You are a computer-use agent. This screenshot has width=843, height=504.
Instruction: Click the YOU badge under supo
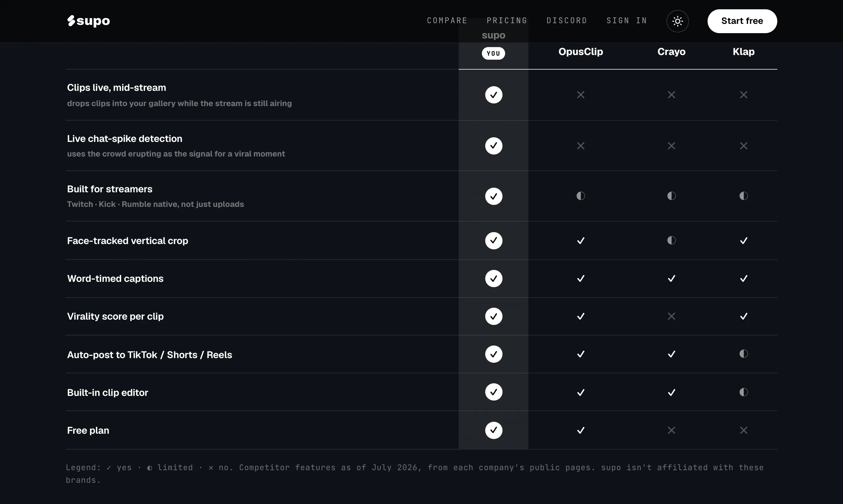(x=493, y=53)
